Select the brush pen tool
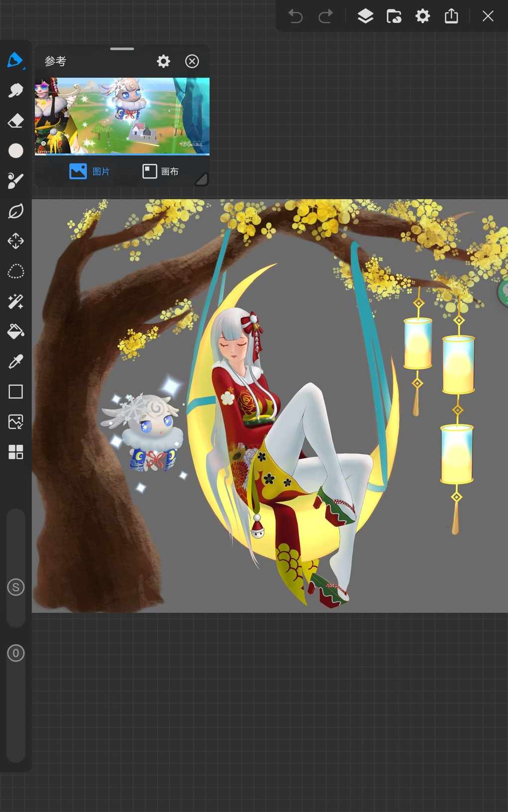 click(15, 60)
